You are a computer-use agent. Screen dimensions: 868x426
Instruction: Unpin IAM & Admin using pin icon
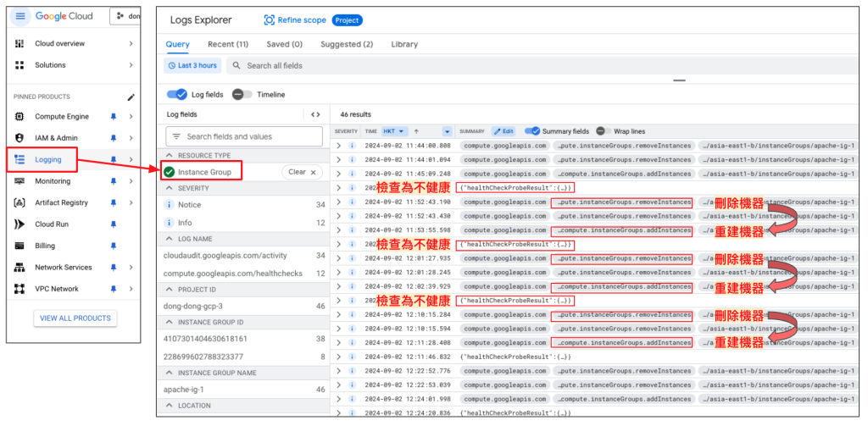click(114, 138)
